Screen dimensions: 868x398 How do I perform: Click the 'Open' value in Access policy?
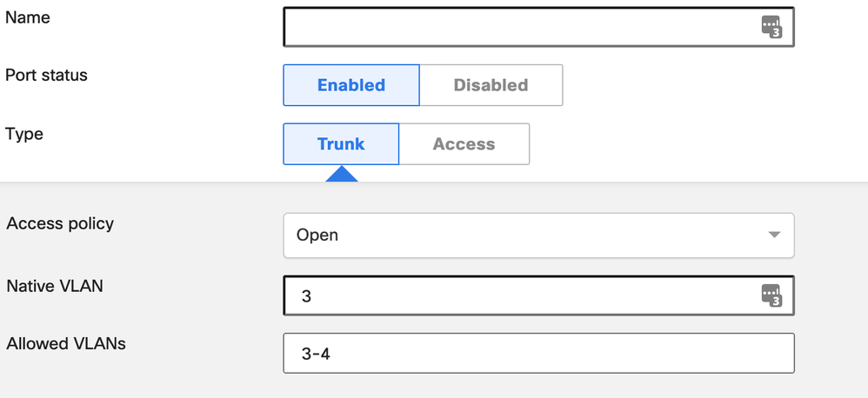click(x=317, y=235)
